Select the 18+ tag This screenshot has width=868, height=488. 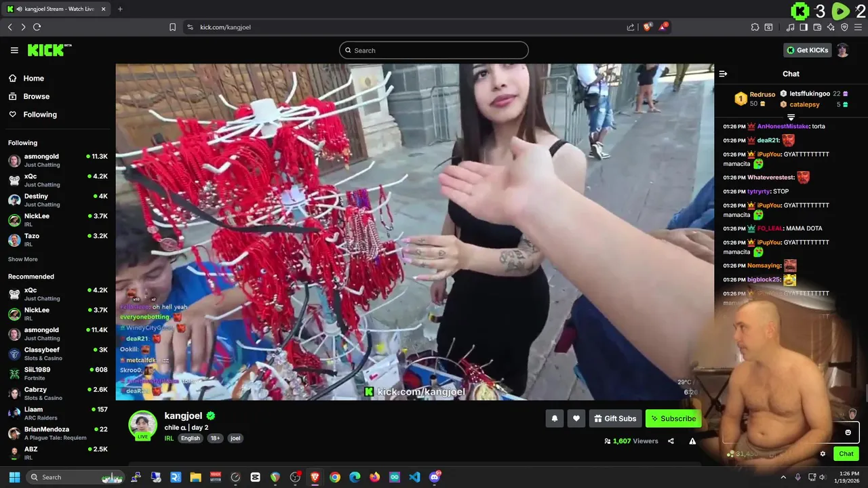click(x=215, y=438)
